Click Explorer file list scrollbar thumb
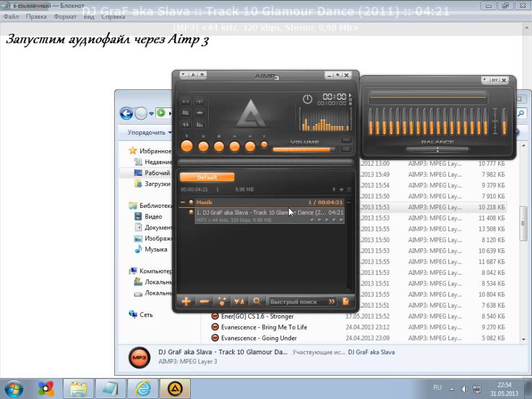532x399 pixels. (x=523, y=223)
